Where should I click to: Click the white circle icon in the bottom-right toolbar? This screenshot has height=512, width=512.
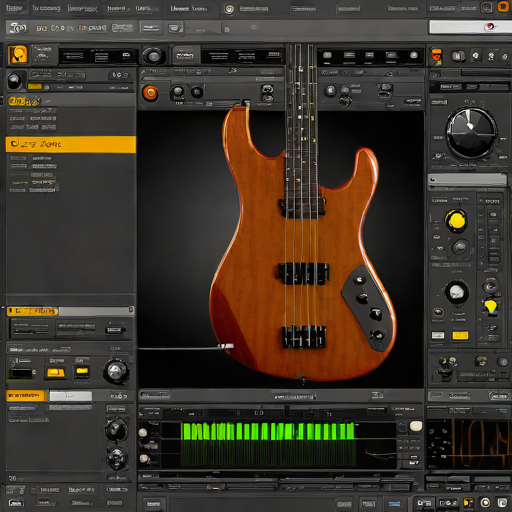pyautogui.click(x=485, y=502)
